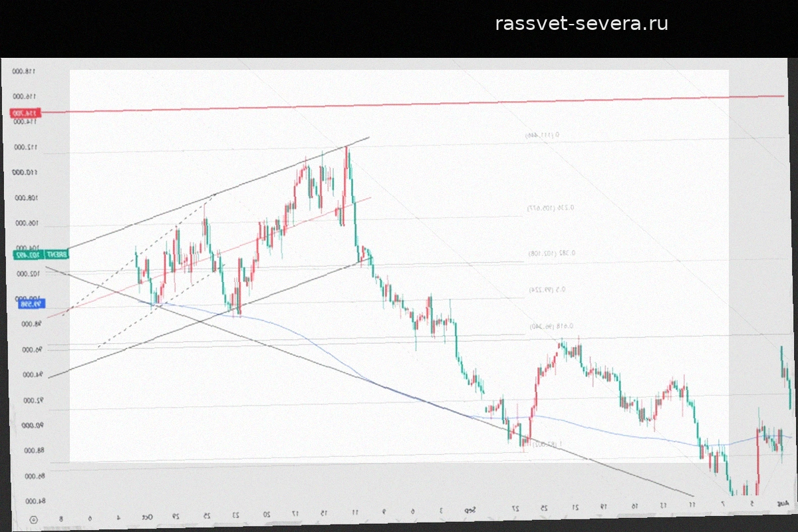Click the 84.000 price scale label
798x532 pixels.
(x=27, y=501)
